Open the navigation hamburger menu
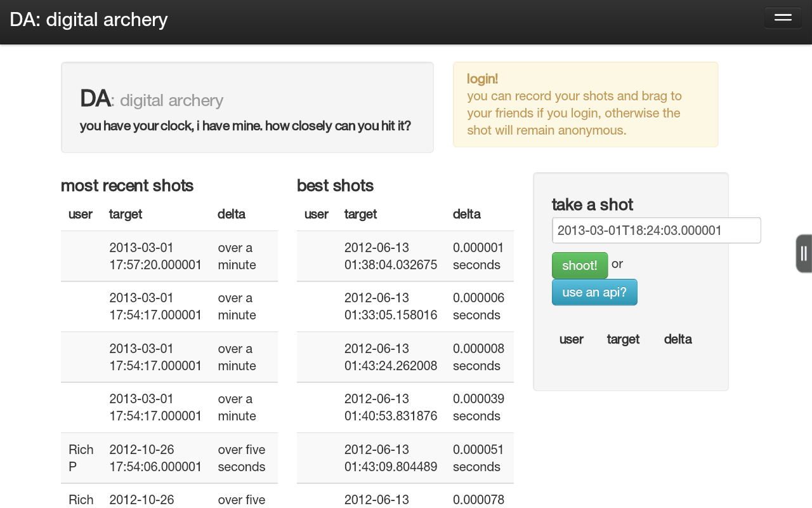This screenshot has width=812, height=508. [782, 18]
